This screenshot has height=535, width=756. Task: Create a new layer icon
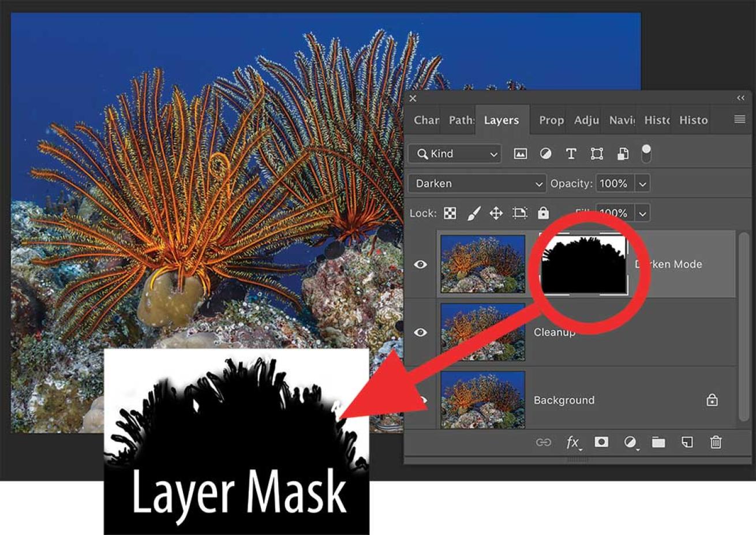tap(687, 442)
